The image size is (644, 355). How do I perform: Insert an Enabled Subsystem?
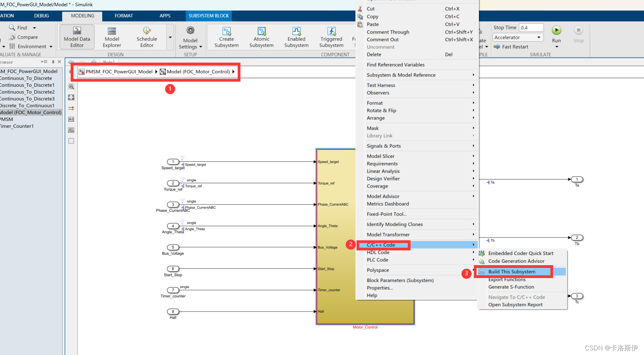tap(296, 37)
